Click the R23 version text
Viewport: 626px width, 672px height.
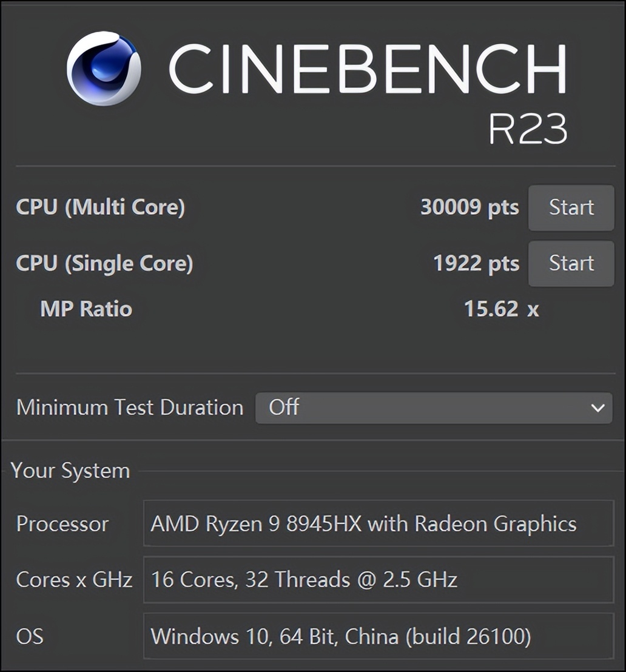[528, 129]
